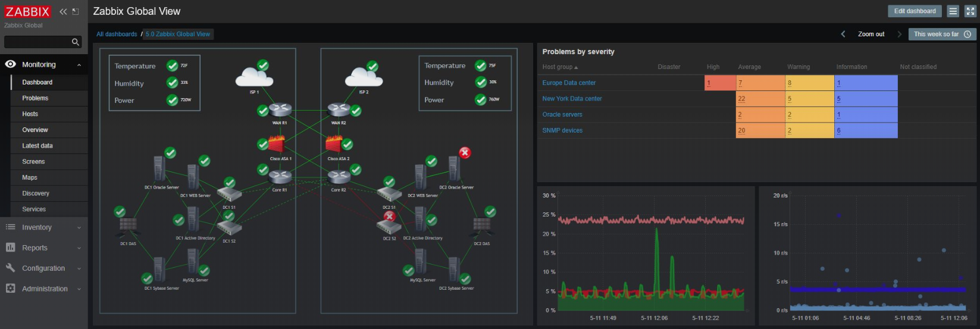Click the High severity cell for Europe Data center
The image size is (980, 329).
click(x=720, y=83)
